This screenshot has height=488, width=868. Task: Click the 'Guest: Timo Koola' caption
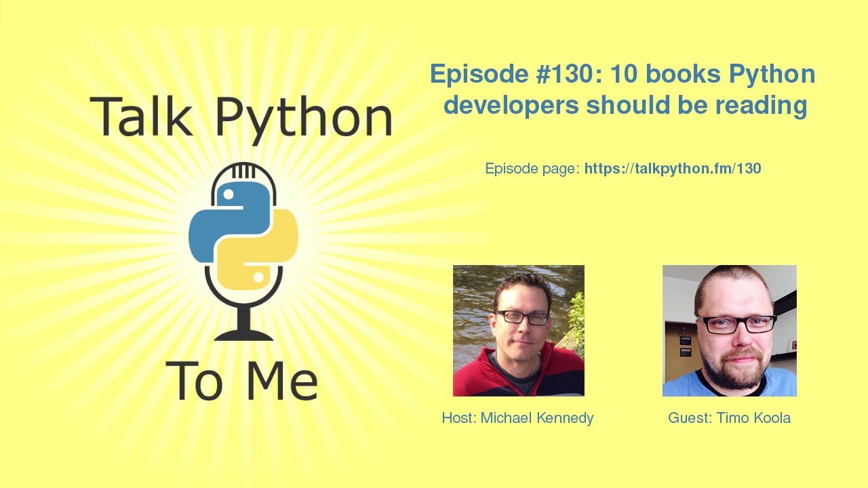pyautogui.click(x=729, y=418)
